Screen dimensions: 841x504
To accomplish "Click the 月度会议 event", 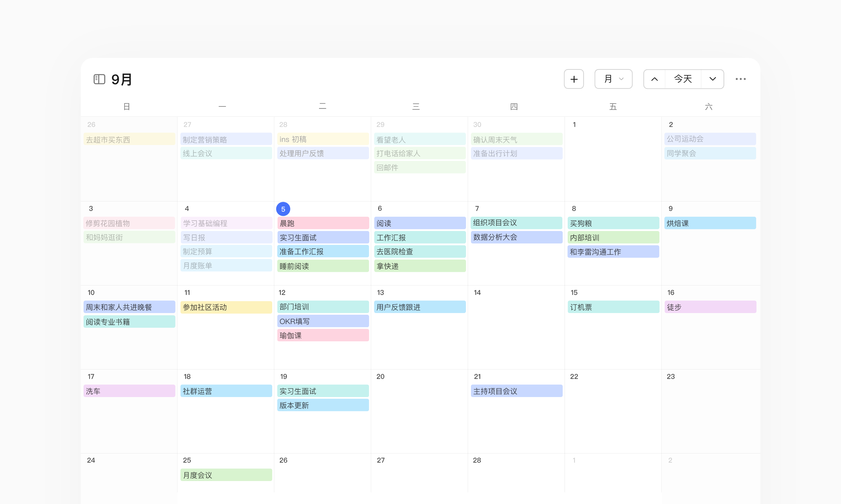I will coord(226,475).
